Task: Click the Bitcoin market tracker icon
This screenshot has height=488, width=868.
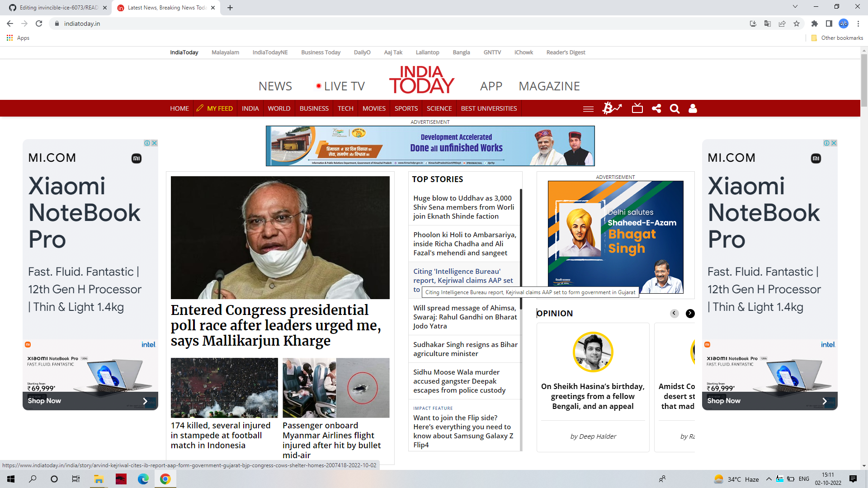Action: coord(613,108)
